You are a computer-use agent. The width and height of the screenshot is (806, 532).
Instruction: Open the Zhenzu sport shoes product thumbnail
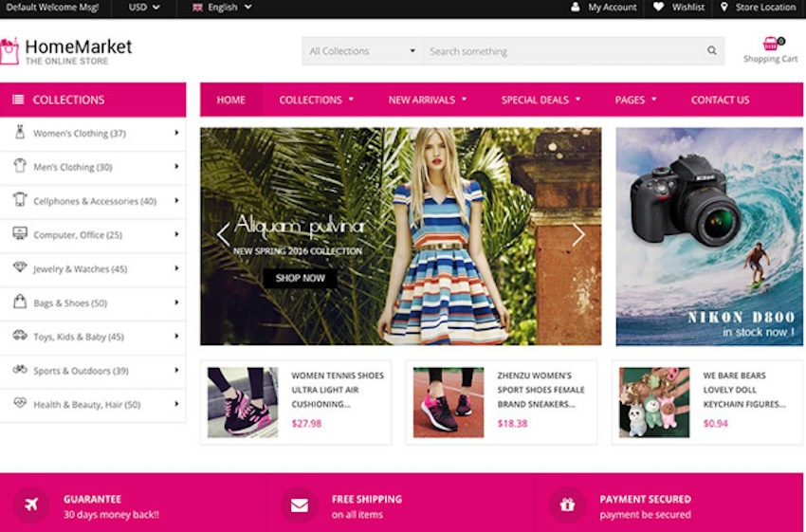click(x=449, y=402)
